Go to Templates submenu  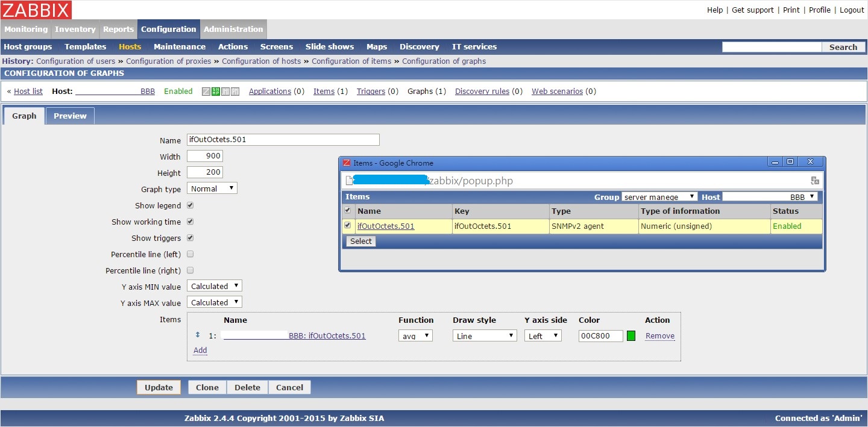click(85, 47)
